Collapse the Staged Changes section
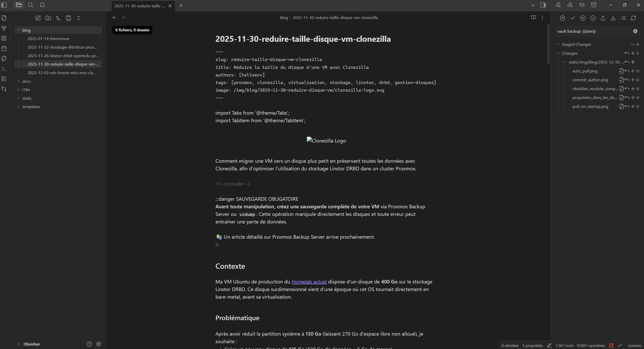 coord(558,44)
